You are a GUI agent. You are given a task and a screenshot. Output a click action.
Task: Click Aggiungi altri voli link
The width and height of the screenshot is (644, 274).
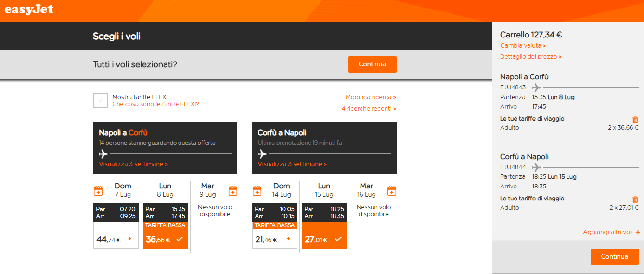tap(608, 232)
